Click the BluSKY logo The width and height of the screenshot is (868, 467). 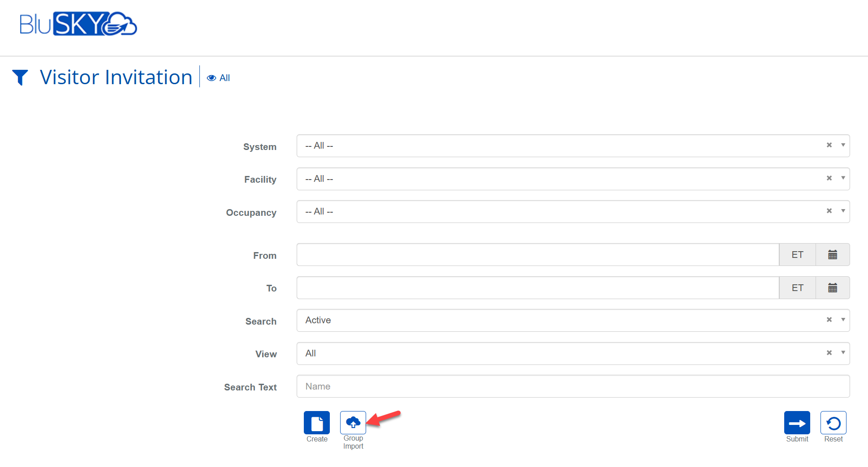click(x=78, y=24)
